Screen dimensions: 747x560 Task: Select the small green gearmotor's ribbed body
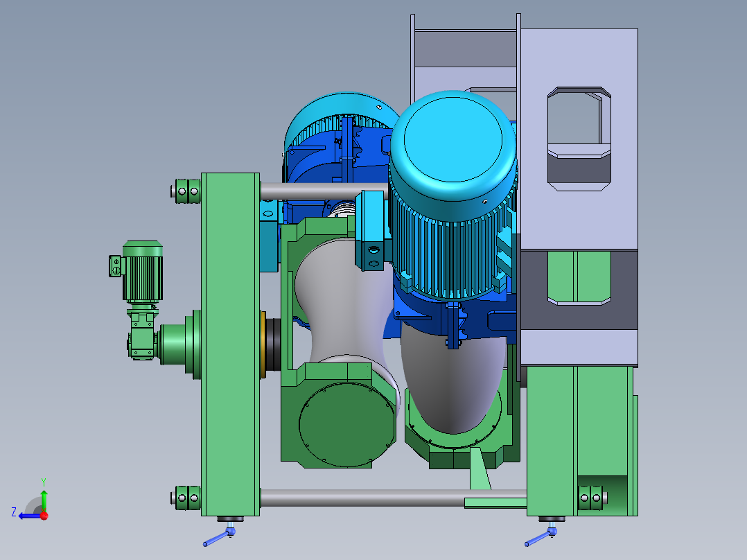click(143, 278)
